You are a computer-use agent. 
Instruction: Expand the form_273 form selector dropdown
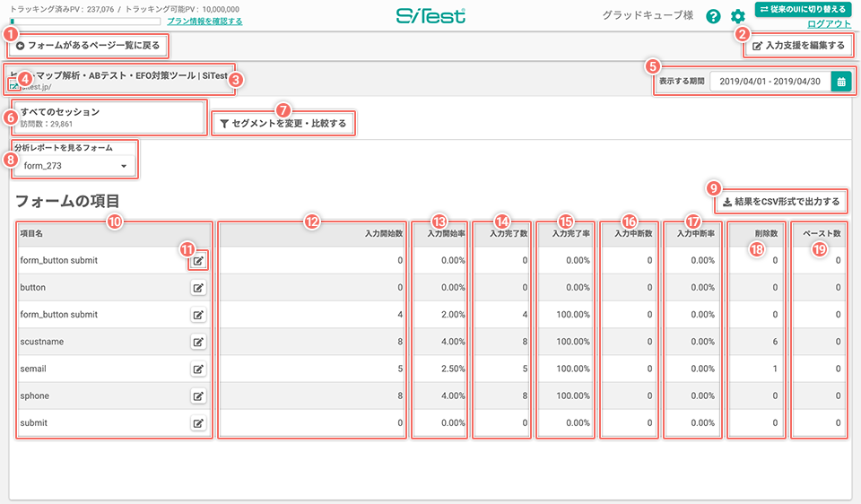[74, 166]
